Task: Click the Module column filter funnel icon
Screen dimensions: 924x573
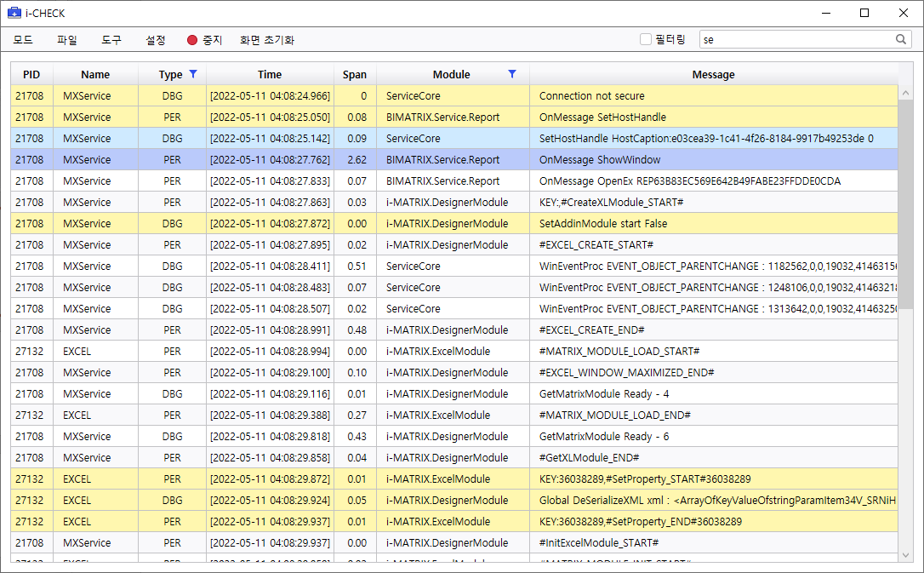Action: pos(512,75)
